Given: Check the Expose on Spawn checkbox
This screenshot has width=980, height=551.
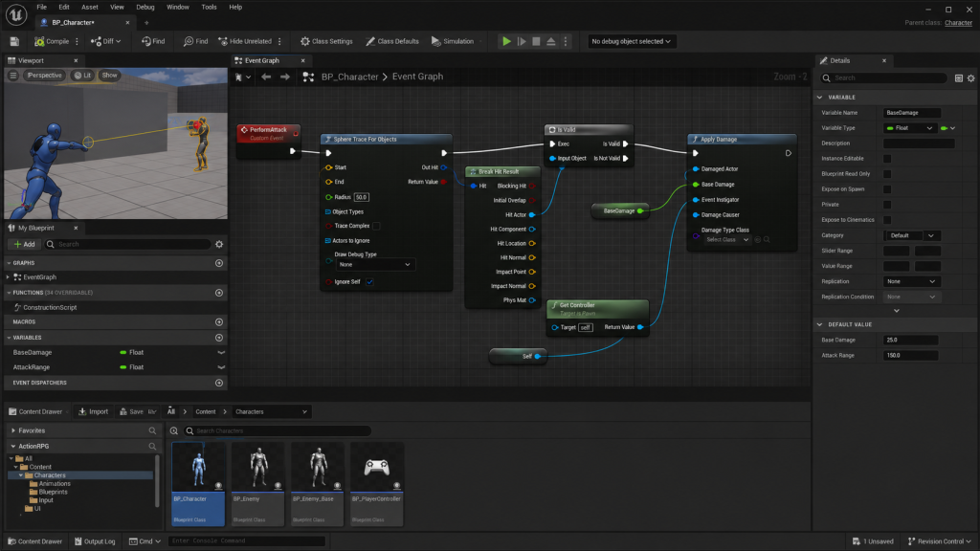Looking at the screenshot, I should (887, 189).
